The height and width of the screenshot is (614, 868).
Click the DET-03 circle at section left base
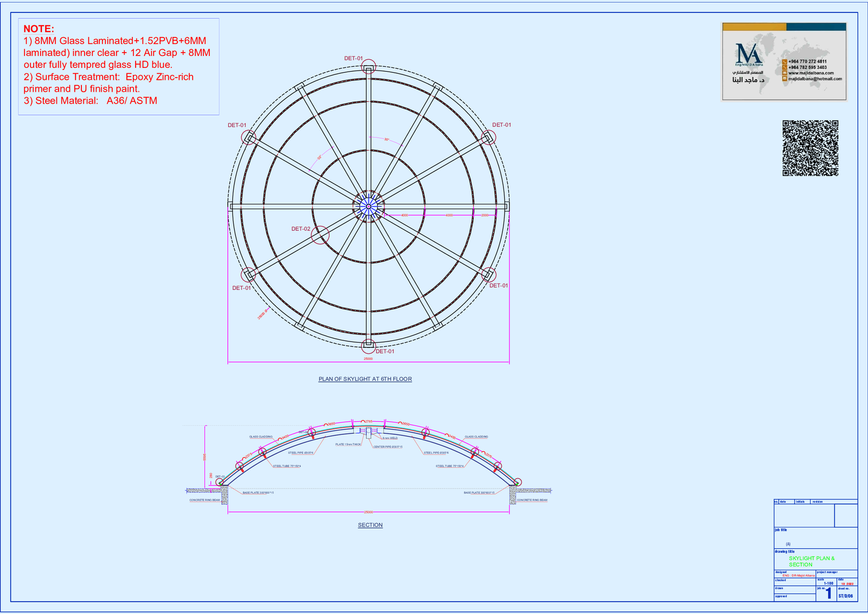click(x=220, y=482)
